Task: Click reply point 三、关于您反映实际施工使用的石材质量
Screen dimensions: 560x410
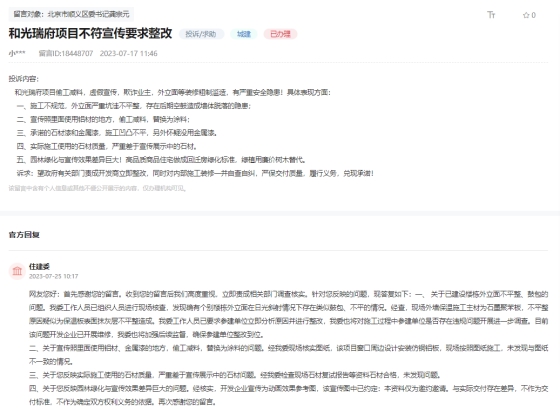Action: 235,375
